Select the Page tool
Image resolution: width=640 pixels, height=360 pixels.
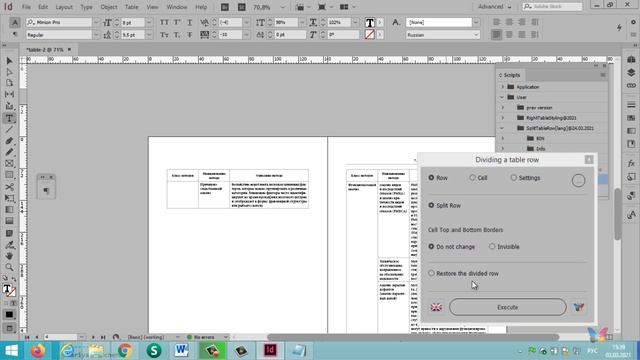click(9, 83)
